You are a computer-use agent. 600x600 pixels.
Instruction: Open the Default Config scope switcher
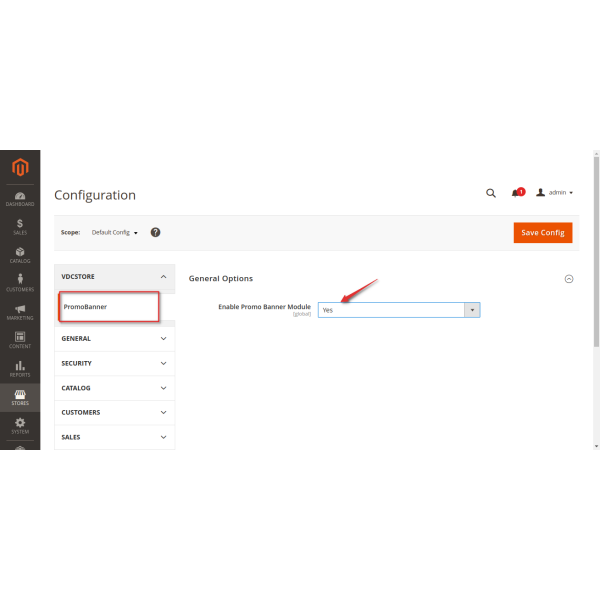click(x=114, y=232)
